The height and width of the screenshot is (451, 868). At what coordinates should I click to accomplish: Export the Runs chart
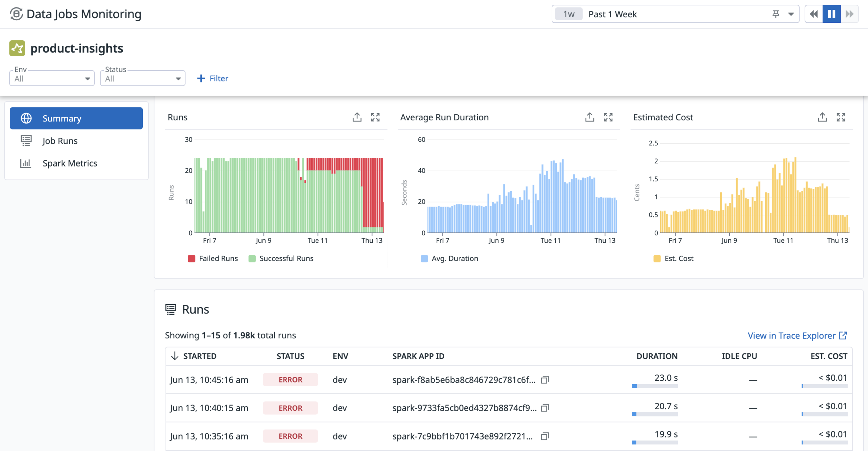click(357, 117)
